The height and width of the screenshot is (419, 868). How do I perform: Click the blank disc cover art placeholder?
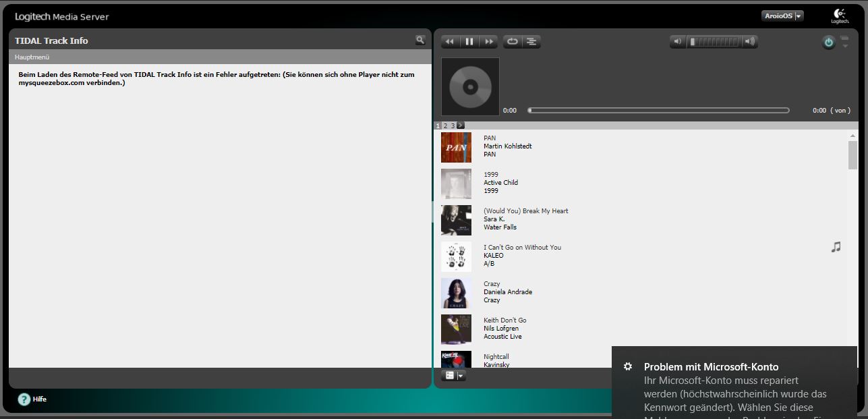[470, 86]
